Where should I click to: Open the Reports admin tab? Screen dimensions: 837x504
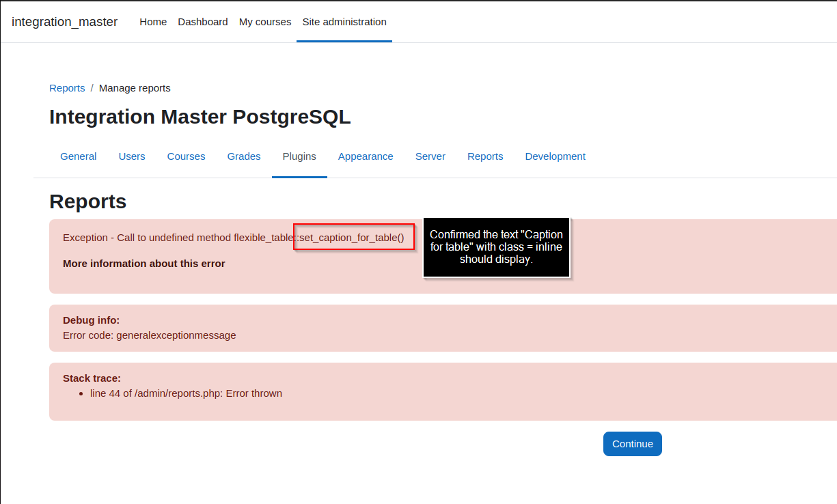(485, 156)
